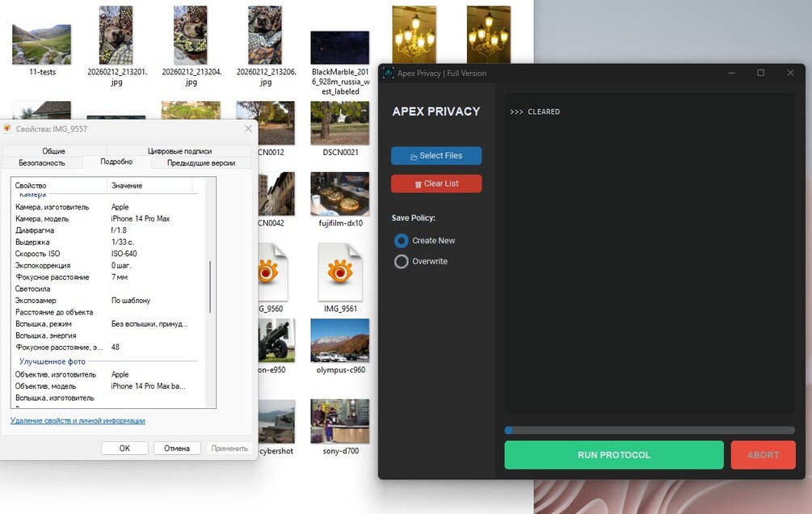Click the Свойства dialog title icon
Image resolution: width=812 pixels, height=514 pixels.
coord(7,128)
